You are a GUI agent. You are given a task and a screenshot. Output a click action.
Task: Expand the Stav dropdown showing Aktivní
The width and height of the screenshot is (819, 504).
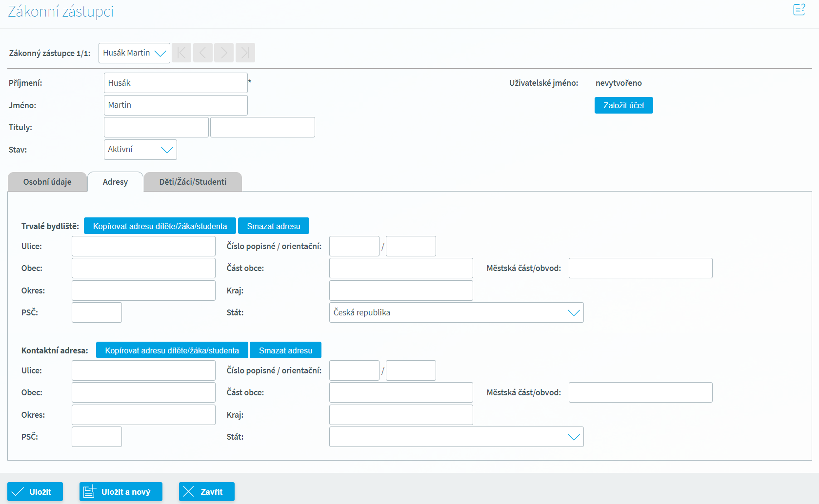tap(140, 150)
